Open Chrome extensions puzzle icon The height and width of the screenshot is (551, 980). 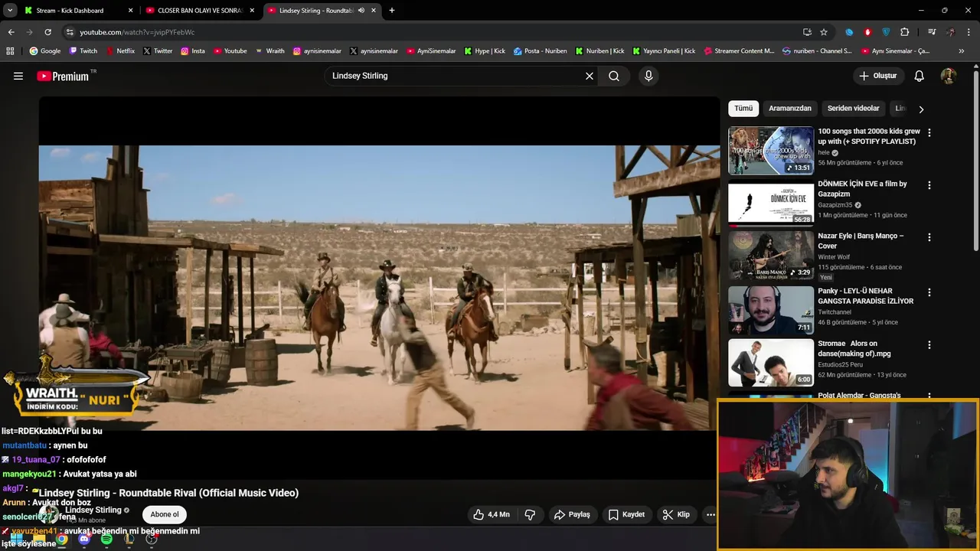[905, 32]
